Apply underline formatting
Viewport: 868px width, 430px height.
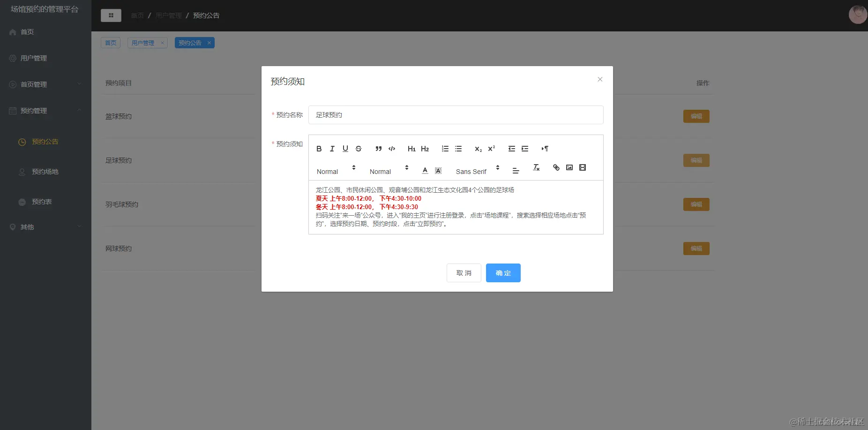[x=345, y=149]
